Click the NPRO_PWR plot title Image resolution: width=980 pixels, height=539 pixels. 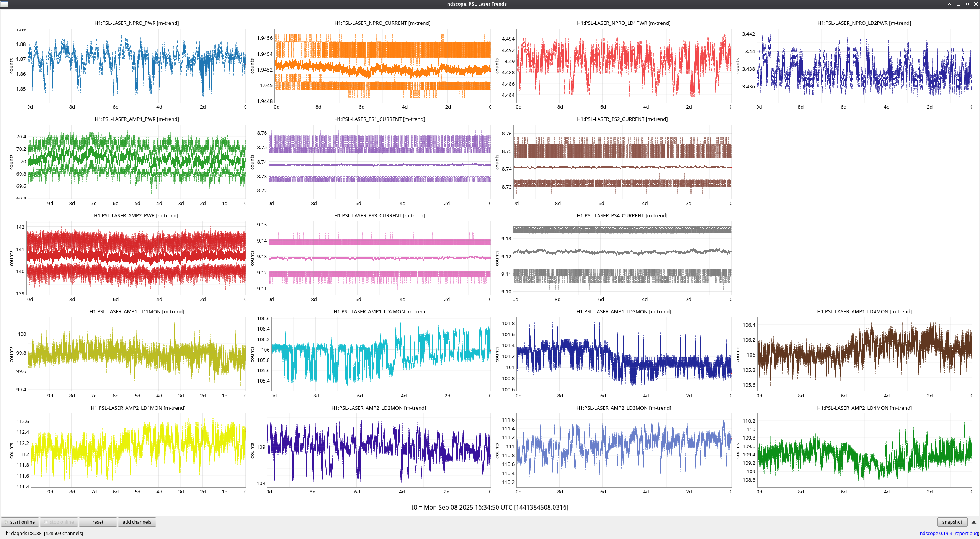tap(137, 23)
